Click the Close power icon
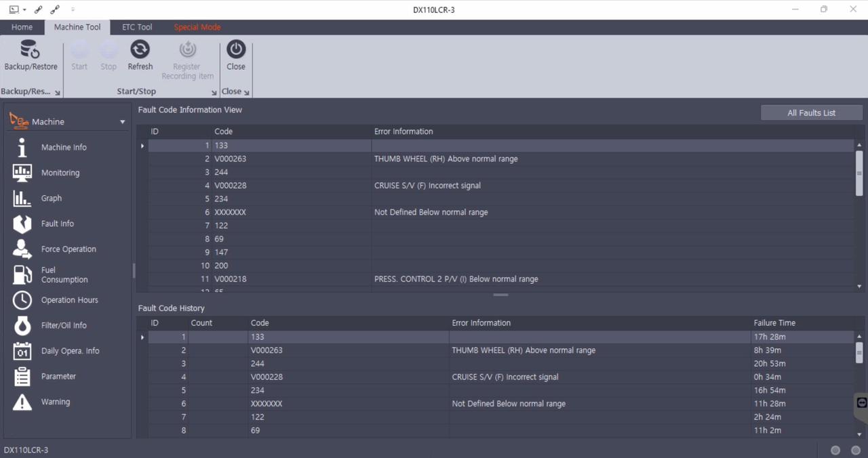Viewport: 868px width, 458px height. [x=236, y=49]
